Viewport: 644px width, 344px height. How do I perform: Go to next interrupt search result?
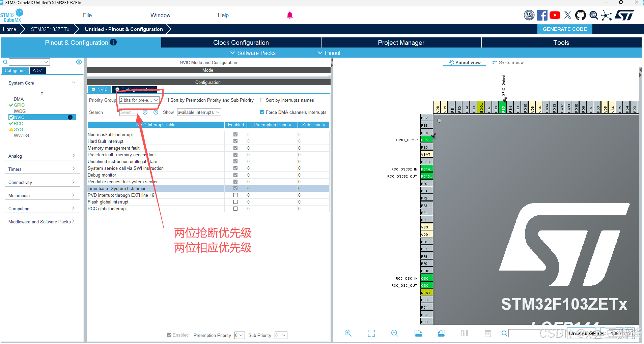point(156,112)
